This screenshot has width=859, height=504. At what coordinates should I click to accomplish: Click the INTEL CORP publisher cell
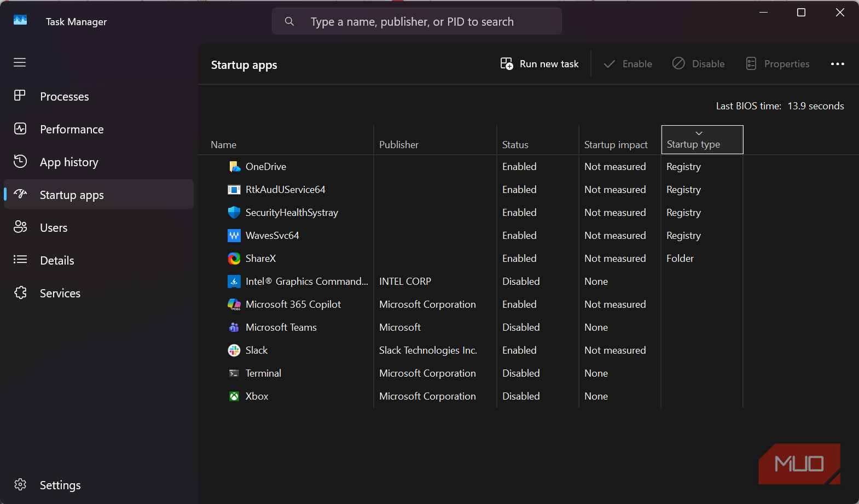click(x=405, y=282)
